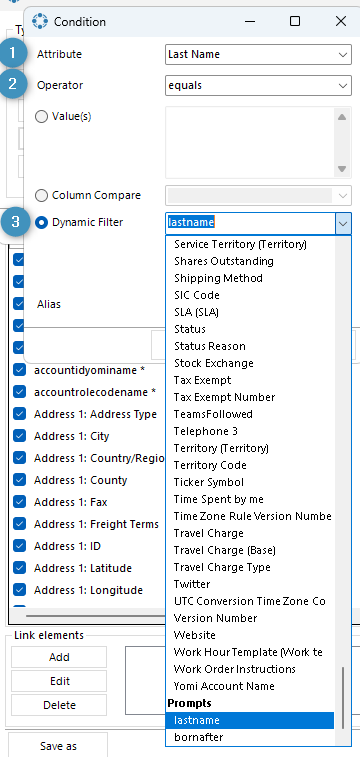360x757 pixels.
Task: Choose Status from the dropdown list
Action: (x=190, y=329)
